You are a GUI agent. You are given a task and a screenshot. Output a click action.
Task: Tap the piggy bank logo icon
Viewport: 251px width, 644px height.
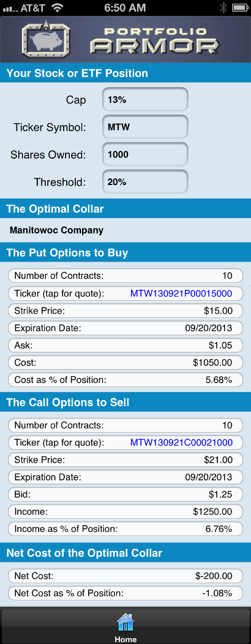pyautogui.click(x=46, y=40)
